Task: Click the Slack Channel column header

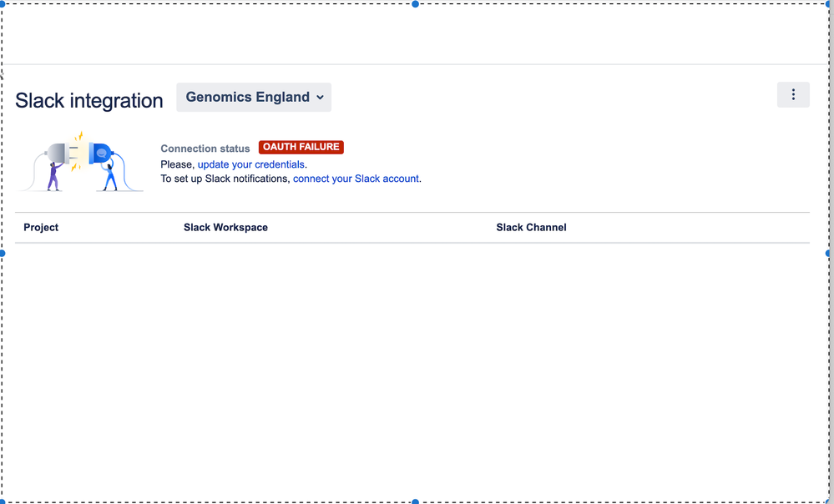Action: tap(531, 227)
